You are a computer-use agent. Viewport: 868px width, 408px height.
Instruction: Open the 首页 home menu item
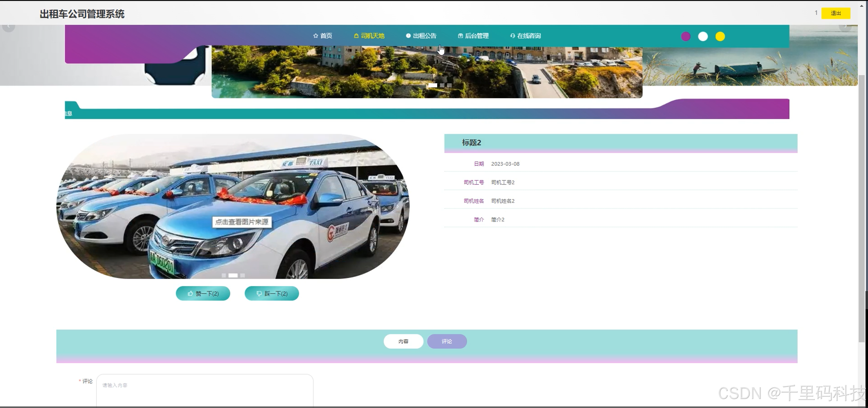click(x=322, y=36)
